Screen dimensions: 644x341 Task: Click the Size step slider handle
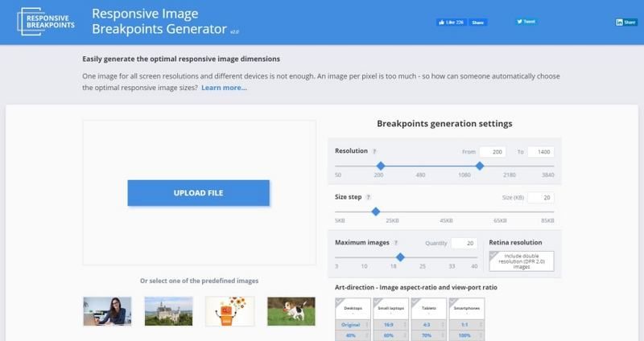click(x=375, y=212)
